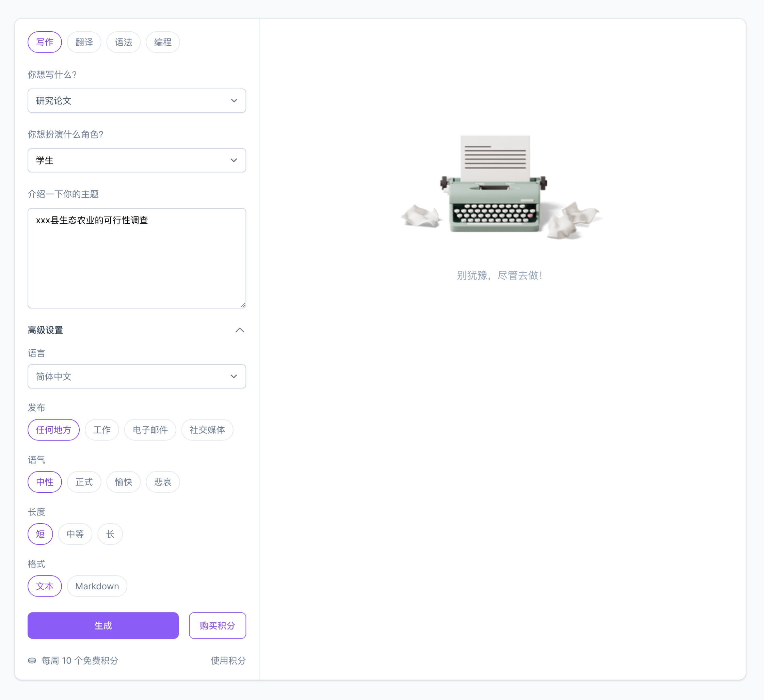Click the coin icon beside weekly free credits

[32, 661]
